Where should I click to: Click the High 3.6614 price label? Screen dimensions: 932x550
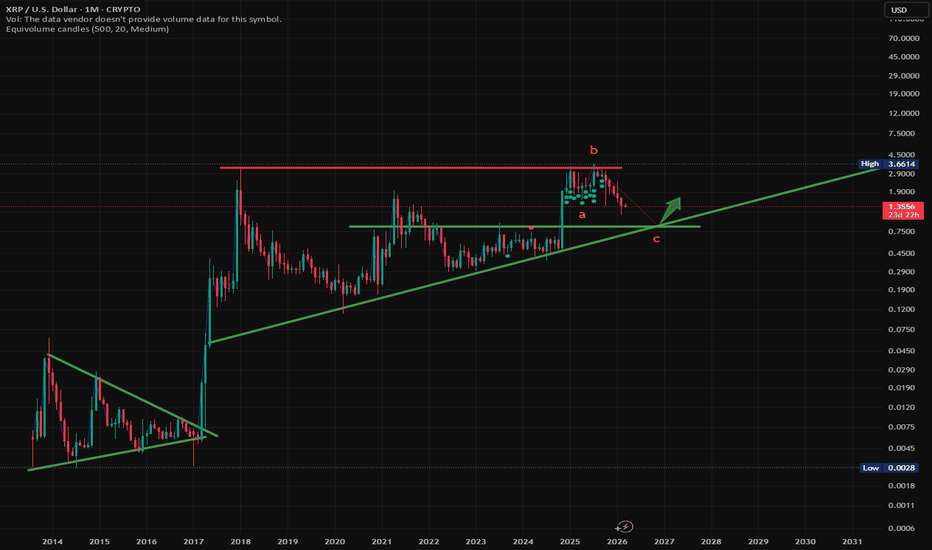889,164
